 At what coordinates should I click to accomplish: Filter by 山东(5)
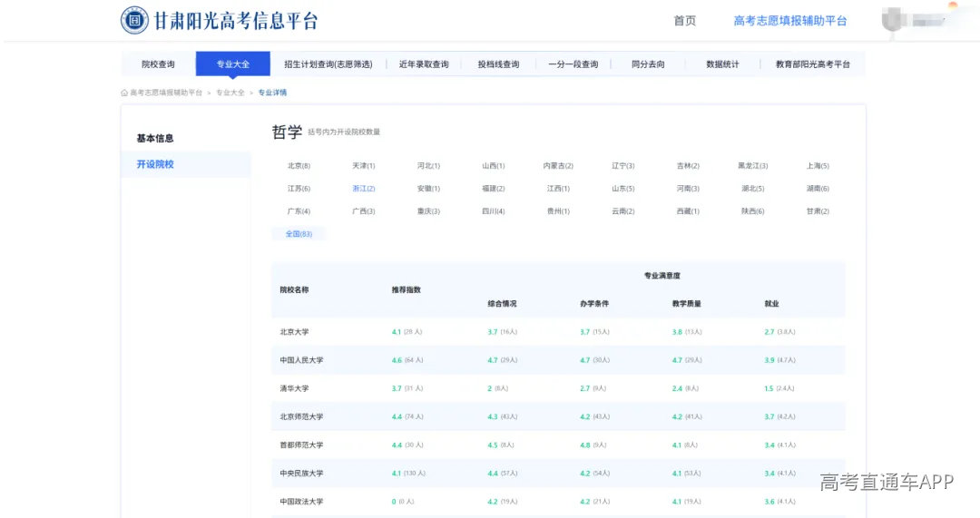[x=623, y=188]
